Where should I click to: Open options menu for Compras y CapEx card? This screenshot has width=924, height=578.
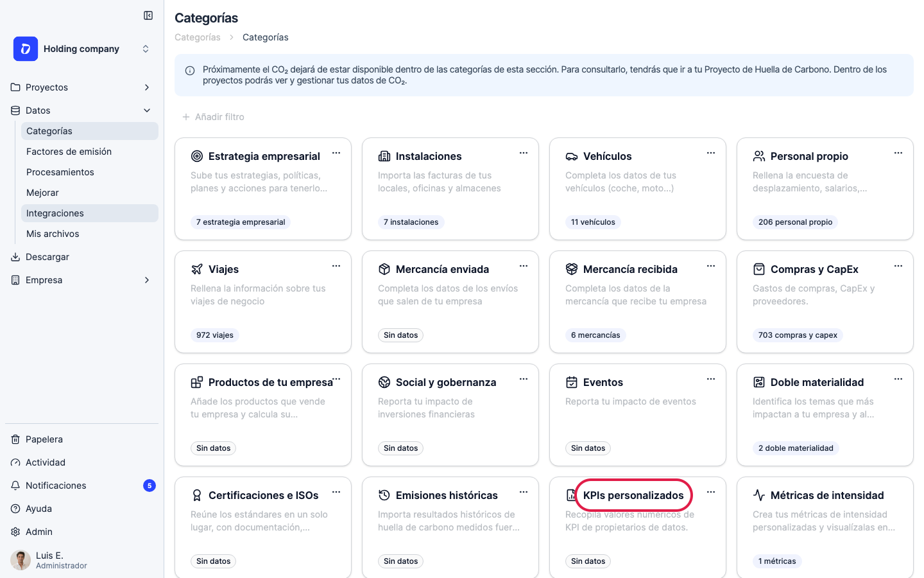tap(898, 266)
